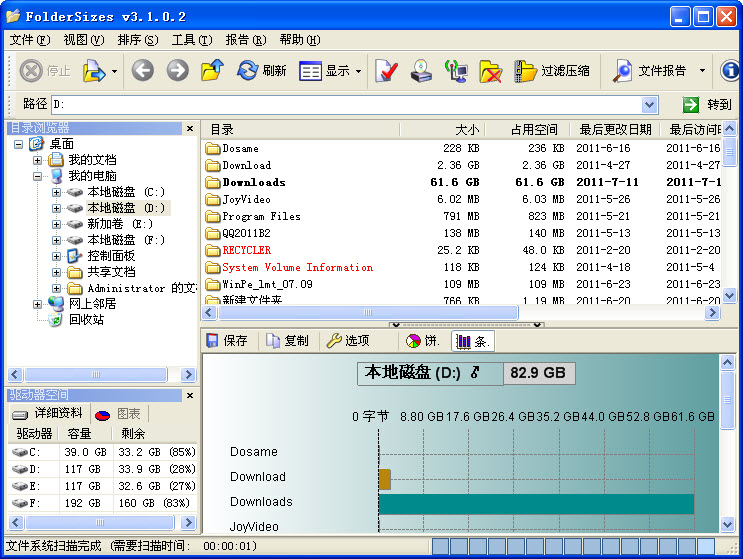Go up one folder level
Screen dimensions: 743x559
point(211,70)
